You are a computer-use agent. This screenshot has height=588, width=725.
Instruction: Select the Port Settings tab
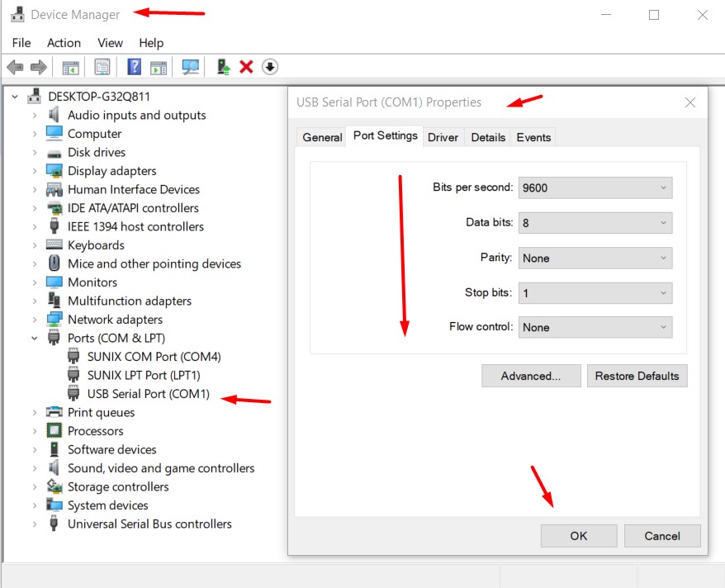tap(385, 136)
